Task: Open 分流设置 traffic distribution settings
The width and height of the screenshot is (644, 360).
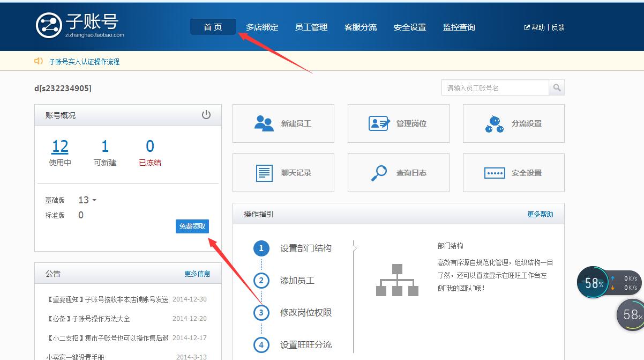Action: coord(513,123)
